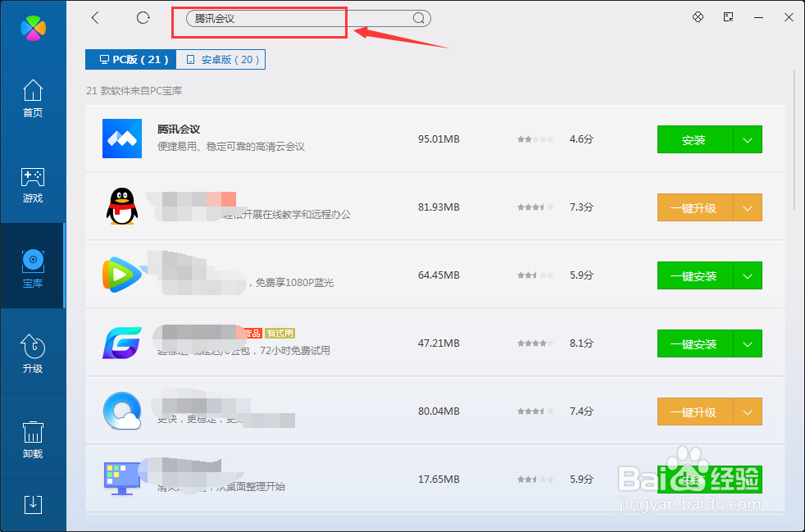Viewport: 805px width, 532px height.
Task: Refresh the page with the reload icon
Action: (x=143, y=18)
